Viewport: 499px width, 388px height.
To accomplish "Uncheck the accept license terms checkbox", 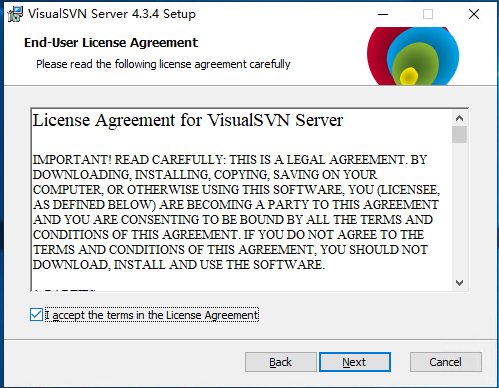I will point(36,315).
